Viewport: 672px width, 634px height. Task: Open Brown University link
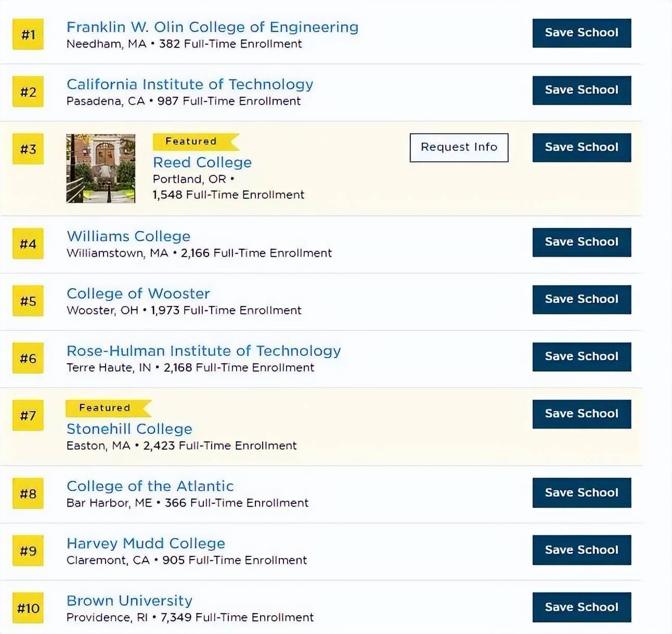click(130, 601)
